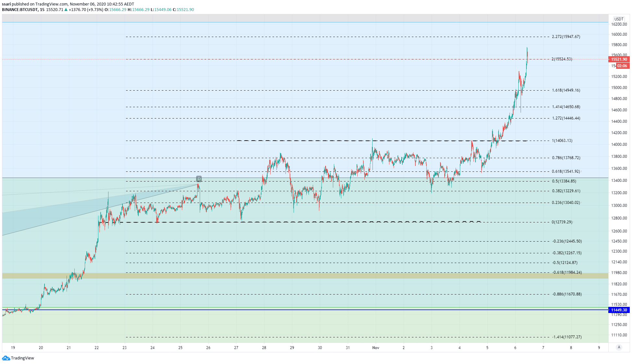Click the 14000.00 price axis tick
The width and height of the screenshot is (632, 364).
pyautogui.click(x=619, y=144)
